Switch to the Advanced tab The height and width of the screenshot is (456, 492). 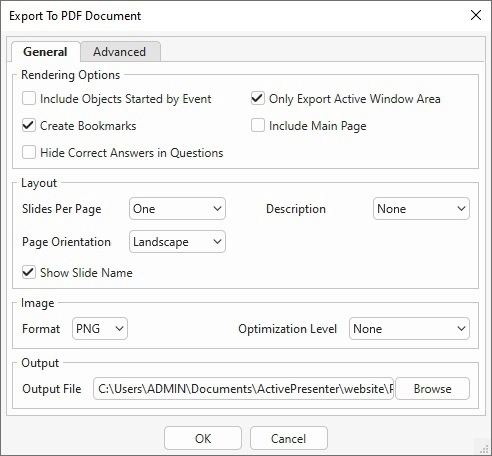(x=120, y=52)
